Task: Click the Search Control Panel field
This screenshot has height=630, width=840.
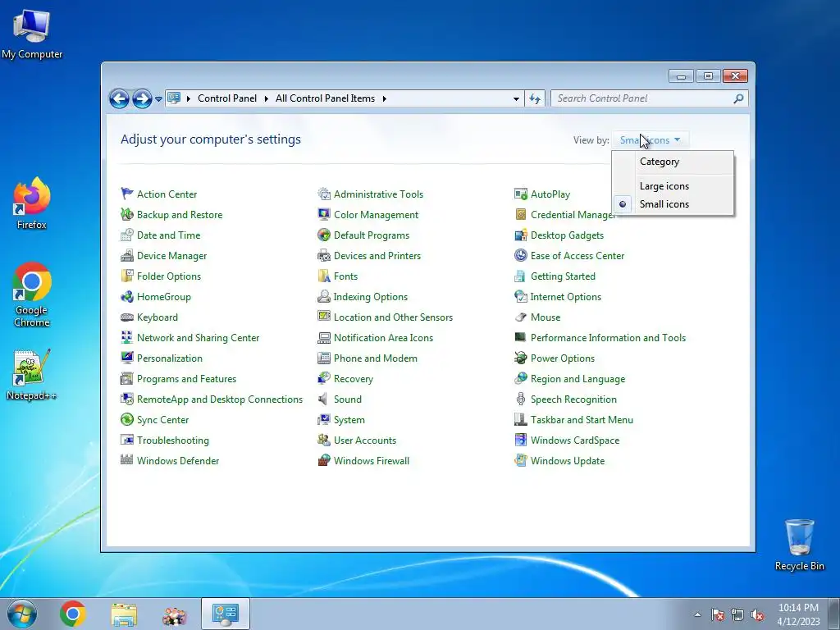Action: 649,98
